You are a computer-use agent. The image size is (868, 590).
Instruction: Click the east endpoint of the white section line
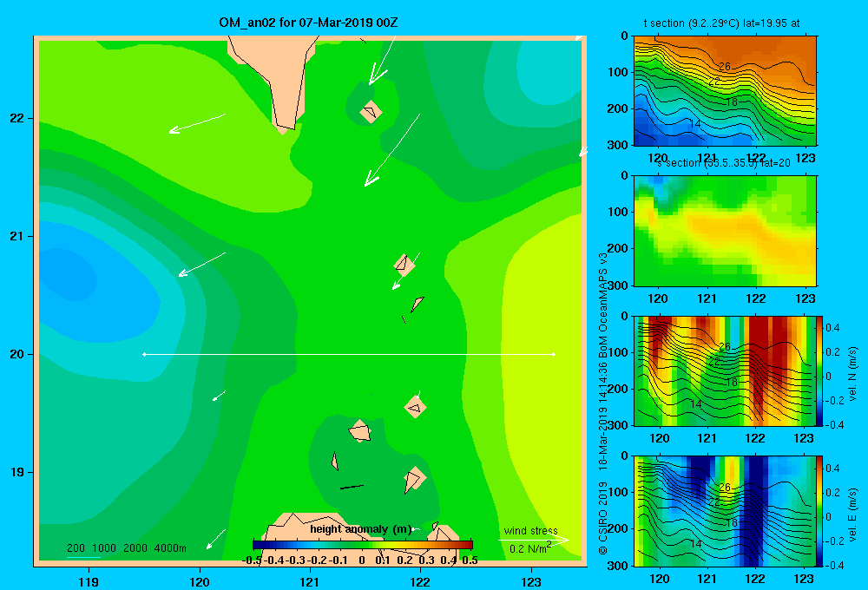(x=554, y=354)
